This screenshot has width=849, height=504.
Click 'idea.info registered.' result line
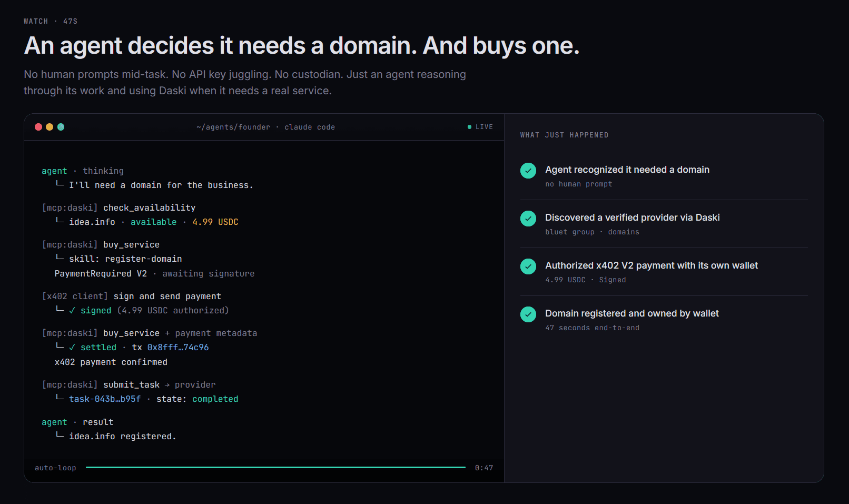click(x=123, y=437)
